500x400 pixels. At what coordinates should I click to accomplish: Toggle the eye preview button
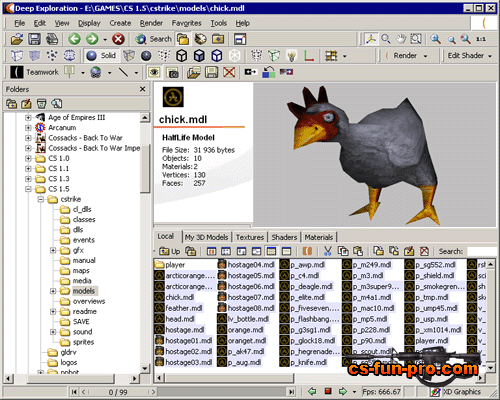[154, 72]
